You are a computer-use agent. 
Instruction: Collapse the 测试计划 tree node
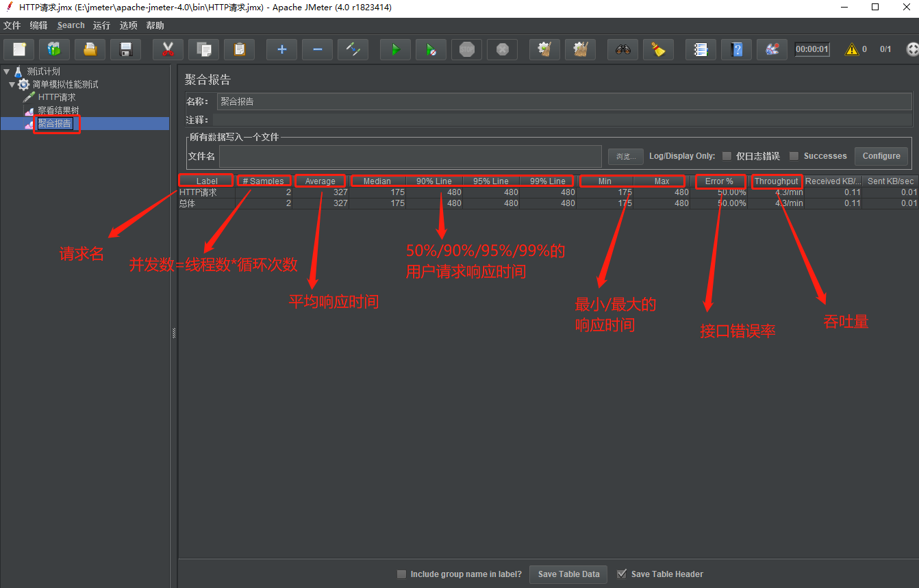(x=7, y=71)
